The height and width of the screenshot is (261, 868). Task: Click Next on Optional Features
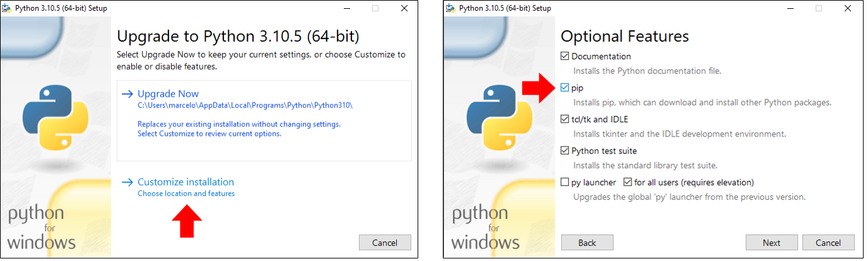point(771,243)
